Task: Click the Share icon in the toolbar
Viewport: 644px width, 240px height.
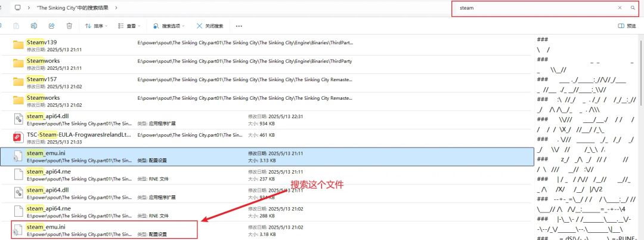Action: (x=52, y=26)
